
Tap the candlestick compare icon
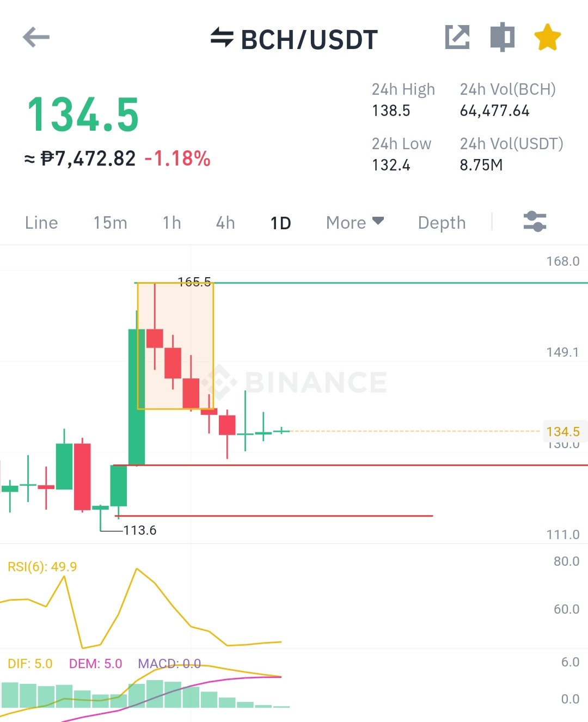click(503, 37)
